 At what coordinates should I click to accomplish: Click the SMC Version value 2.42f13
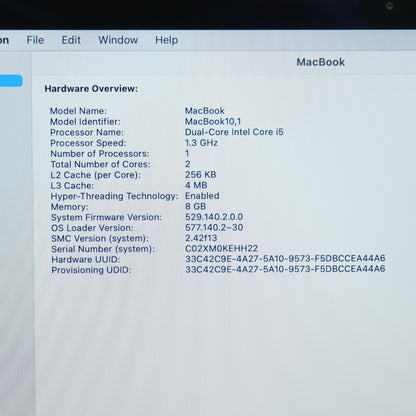click(201, 238)
